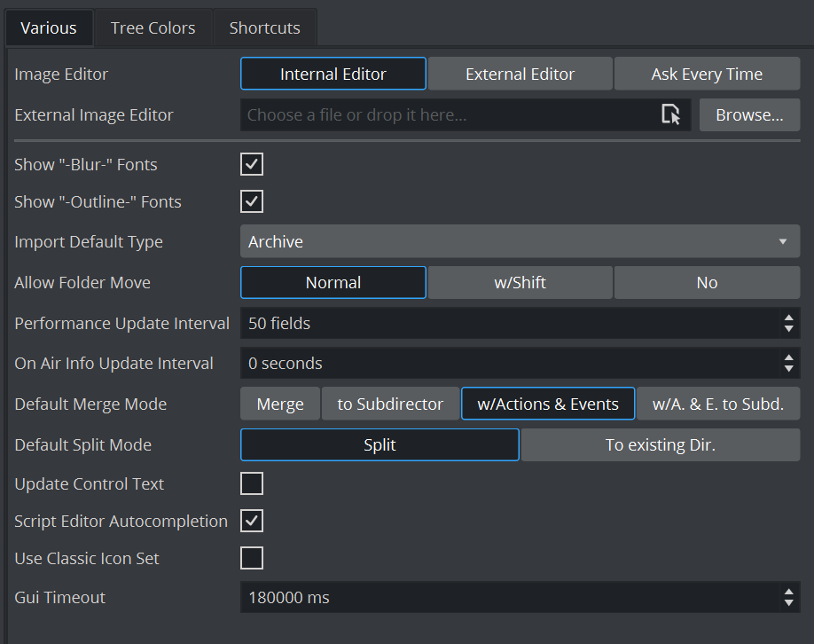The width and height of the screenshot is (814, 644).
Task: Increase the Gui Timeout value
Action: pos(788,592)
